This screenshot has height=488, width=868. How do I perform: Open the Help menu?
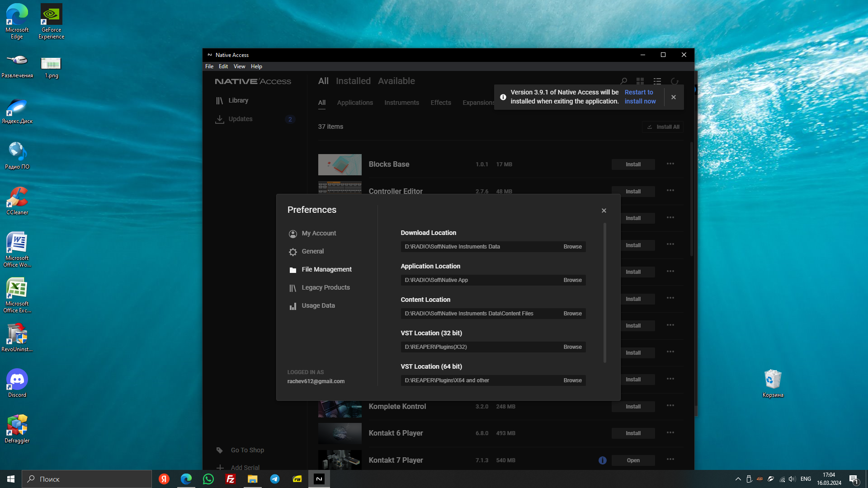pos(256,66)
